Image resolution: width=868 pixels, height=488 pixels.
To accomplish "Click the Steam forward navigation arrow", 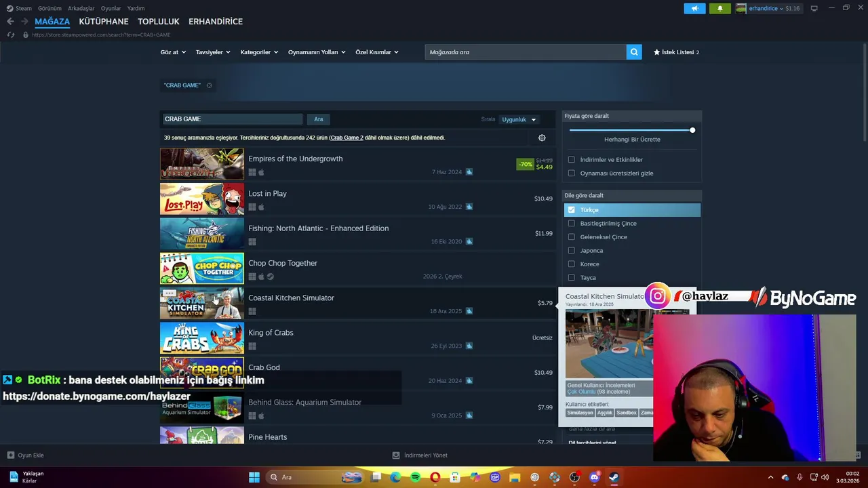I will click(x=24, y=22).
